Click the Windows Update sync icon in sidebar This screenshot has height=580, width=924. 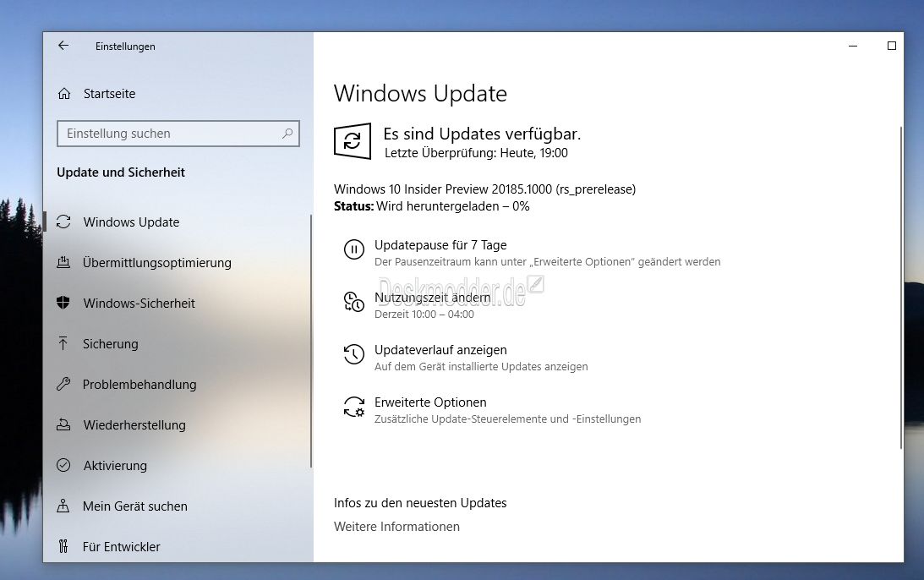click(x=63, y=222)
